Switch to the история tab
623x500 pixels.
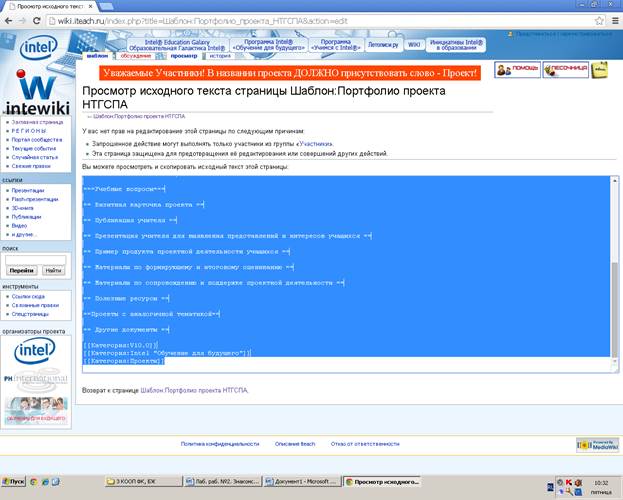[220, 56]
